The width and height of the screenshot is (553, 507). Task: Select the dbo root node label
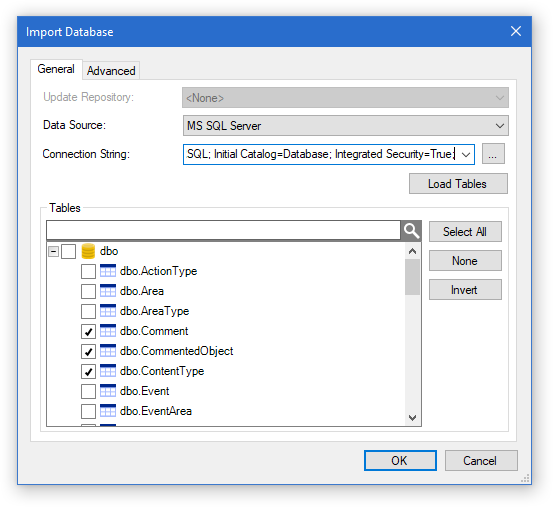point(109,251)
